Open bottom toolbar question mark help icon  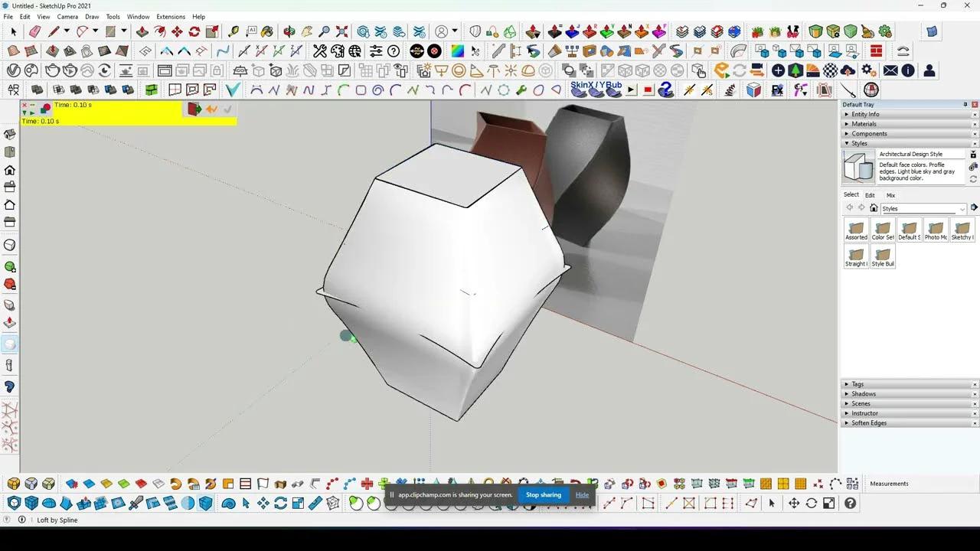click(x=850, y=503)
